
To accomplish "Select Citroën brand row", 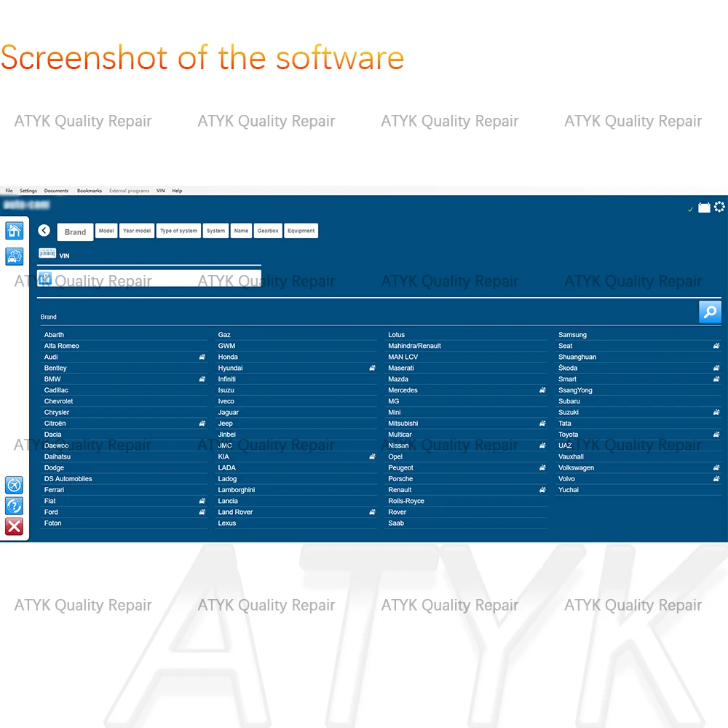I will coord(124,424).
